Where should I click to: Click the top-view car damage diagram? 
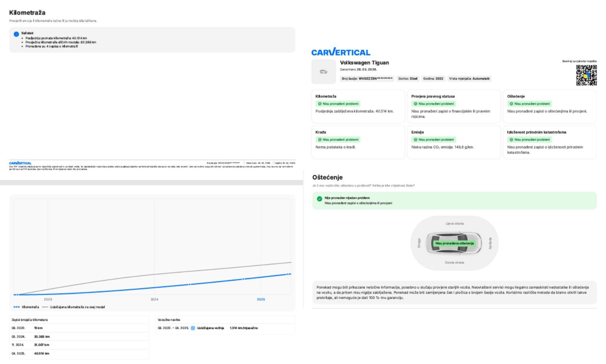coord(454,243)
